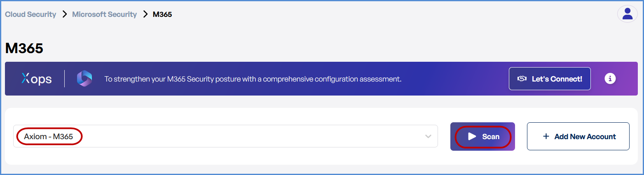The image size is (644, 175).
Task: Click the chevron before M365 breadcrumb
Action: pos(145,14)
